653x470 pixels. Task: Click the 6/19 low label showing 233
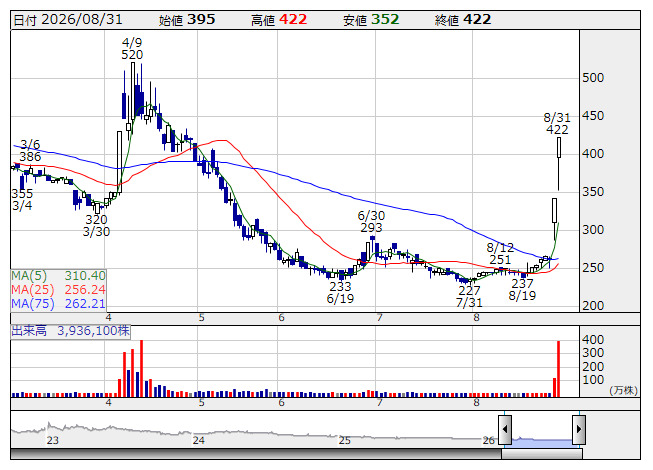(340, 293)
